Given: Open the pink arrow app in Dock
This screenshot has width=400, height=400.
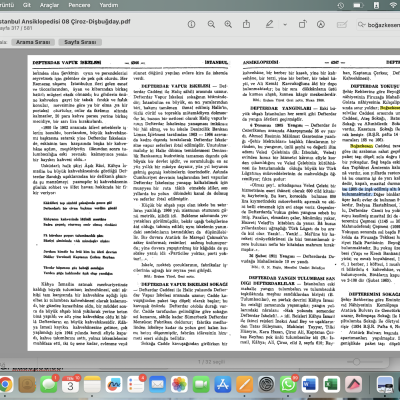Looking at the screenshot, I should [x=354, y=384].
